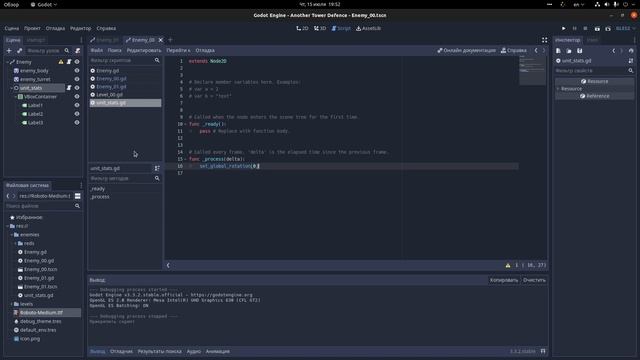Click Очистить output button
640x360 pixels.
pos(534,280)
